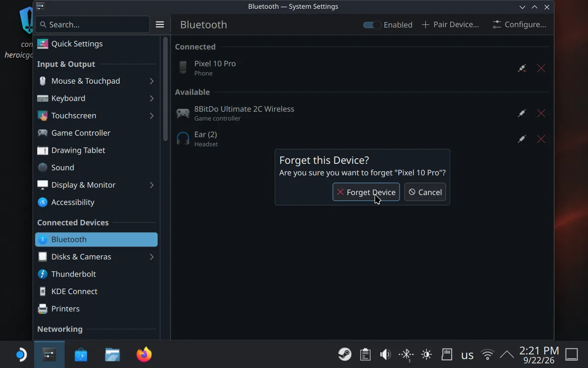Open the clipboard tray icon

coord(365,354)
